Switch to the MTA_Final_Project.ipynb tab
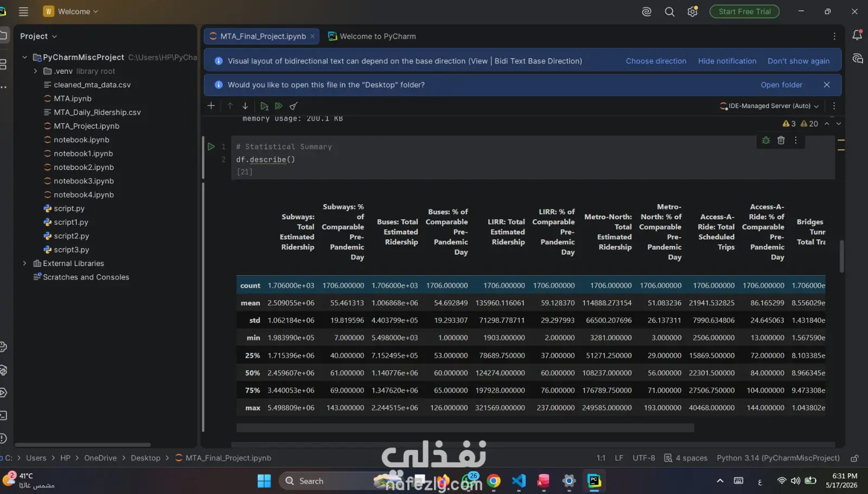This screenshot has height=494, width=868. coord(263,36)
